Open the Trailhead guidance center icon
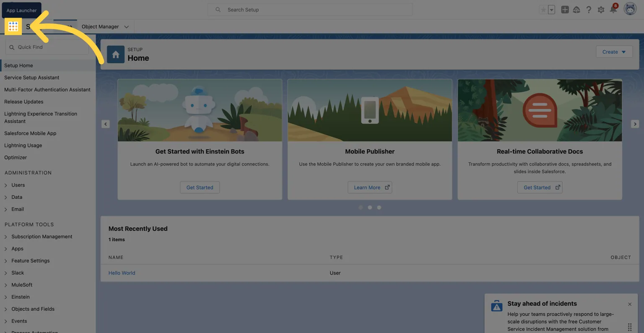644x333 pixels. tap(576, 10)
